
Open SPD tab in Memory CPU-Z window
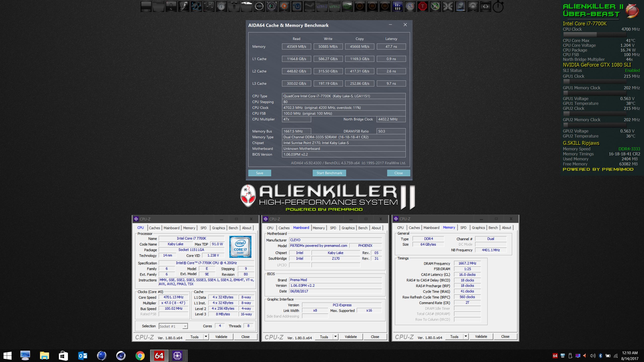(463, 228)
